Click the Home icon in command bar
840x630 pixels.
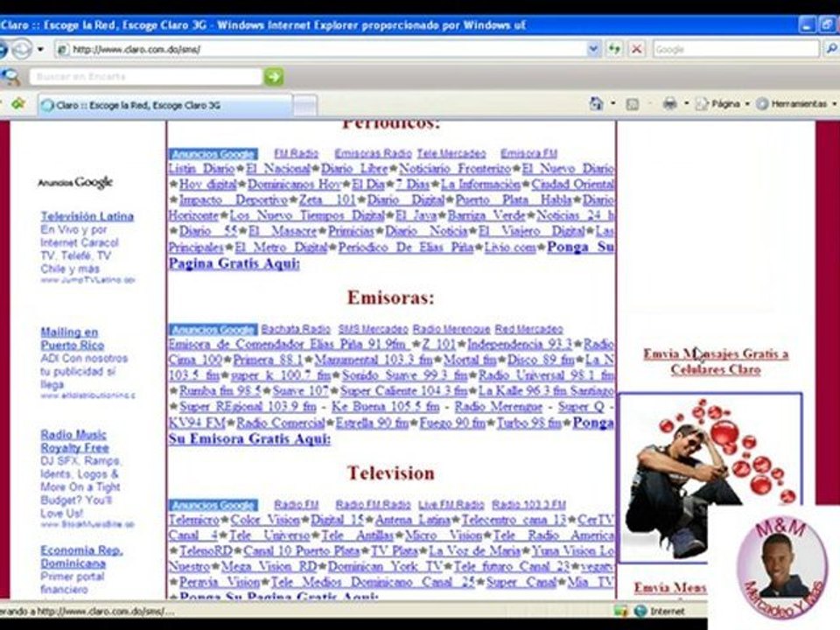click(x=596, y=103)
